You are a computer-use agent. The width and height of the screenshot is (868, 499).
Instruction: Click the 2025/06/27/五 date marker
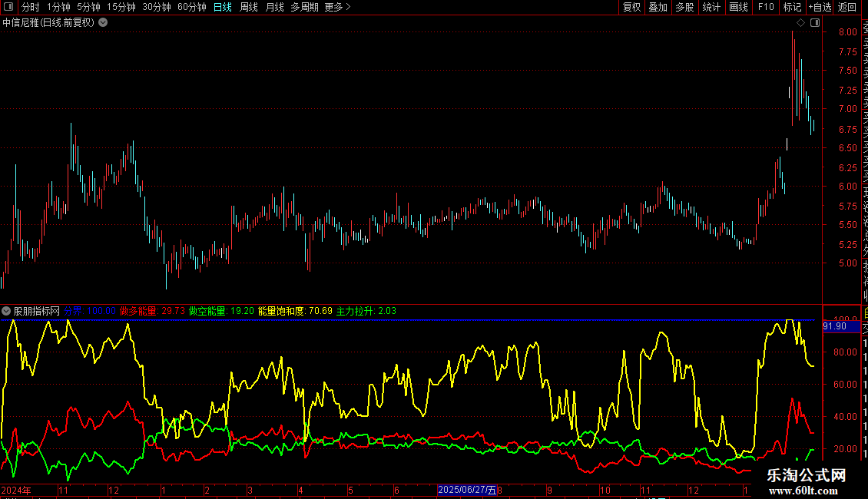[x=467, y=490]
